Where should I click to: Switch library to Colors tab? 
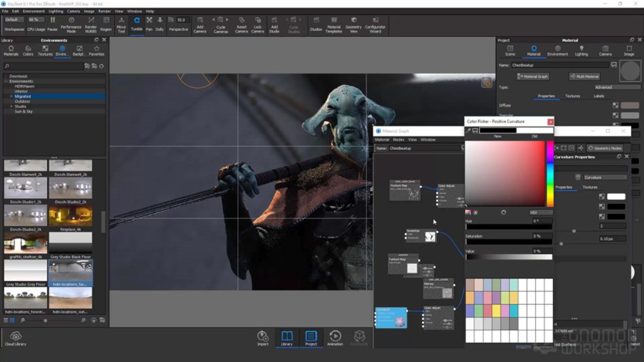coord(28,50)
